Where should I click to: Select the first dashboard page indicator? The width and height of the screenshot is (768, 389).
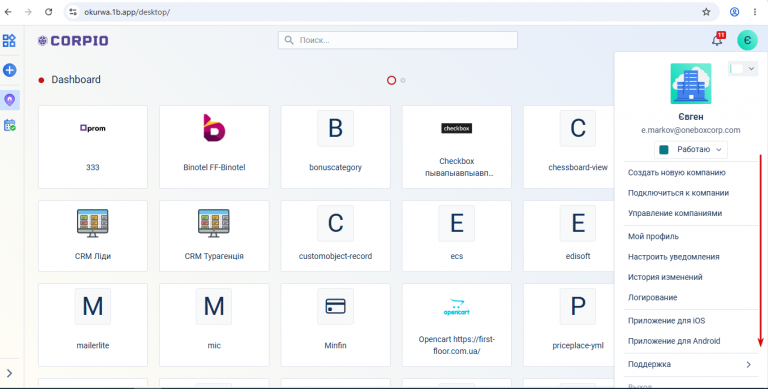(391, 80)
